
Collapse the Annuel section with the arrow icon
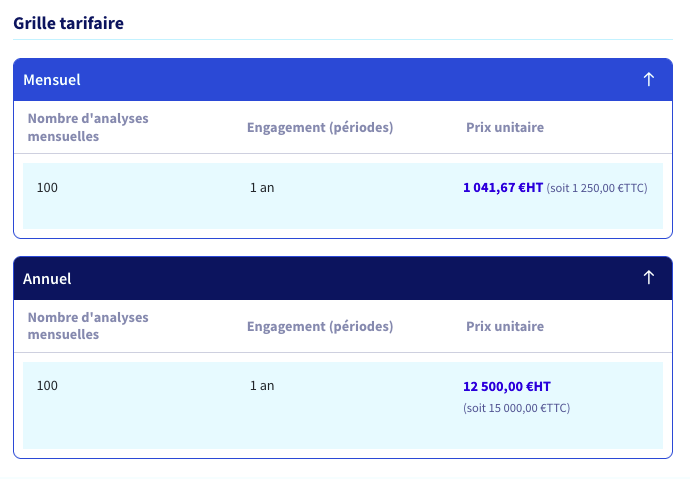(x=648, y=278)
